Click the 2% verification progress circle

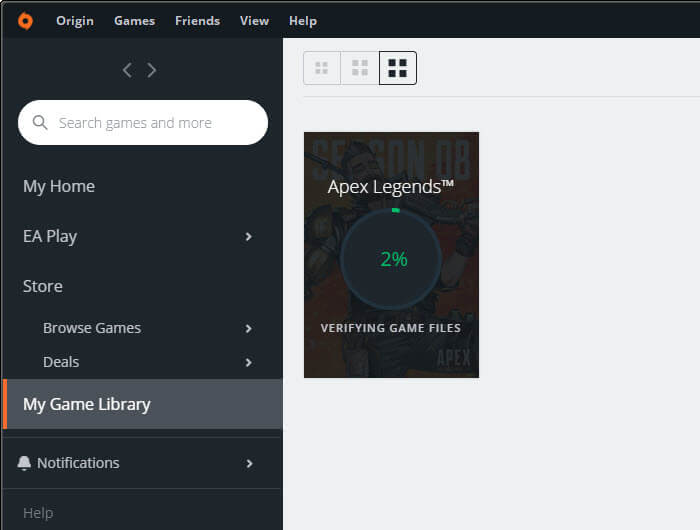click(x=391, y=259)
